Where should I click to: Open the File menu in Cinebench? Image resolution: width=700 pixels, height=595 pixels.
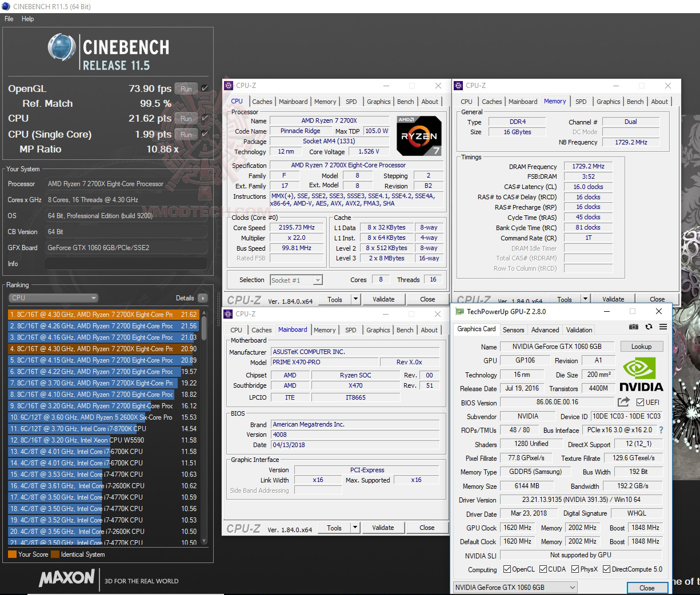[9, 19]
